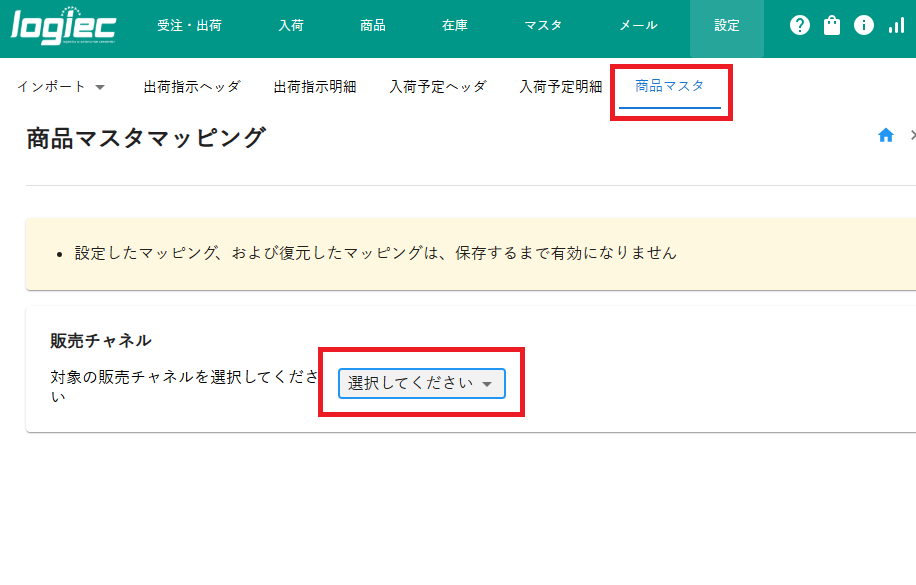Screen dimensions: 916x585
Task: Click the shopping bag icon
Action: (832, 26)
